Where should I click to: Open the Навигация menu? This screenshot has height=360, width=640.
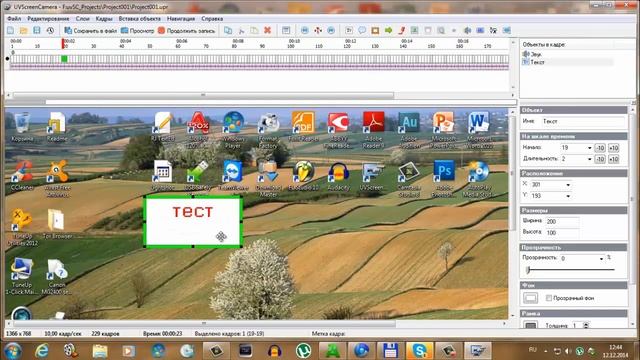[181, 19]
